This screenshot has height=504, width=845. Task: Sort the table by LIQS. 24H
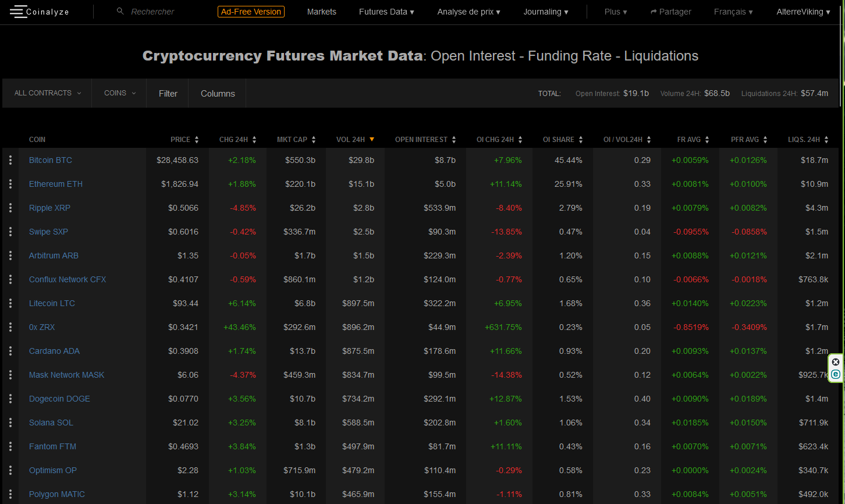[826, 140]
